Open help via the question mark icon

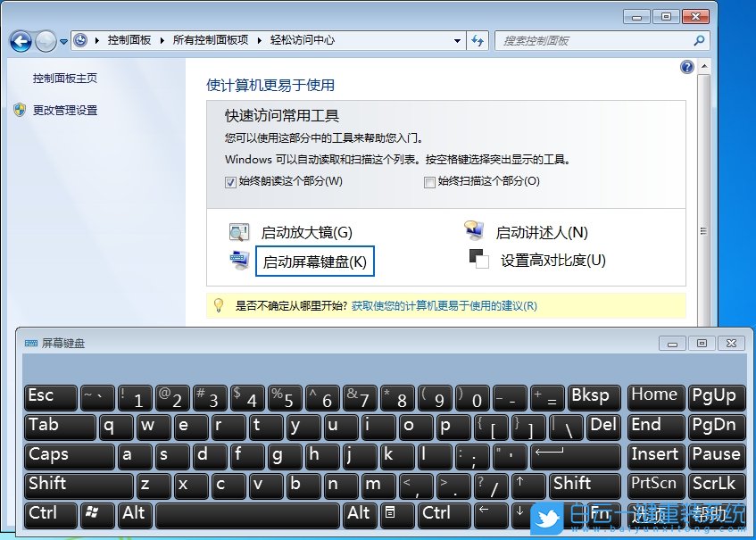coord(685,67)
